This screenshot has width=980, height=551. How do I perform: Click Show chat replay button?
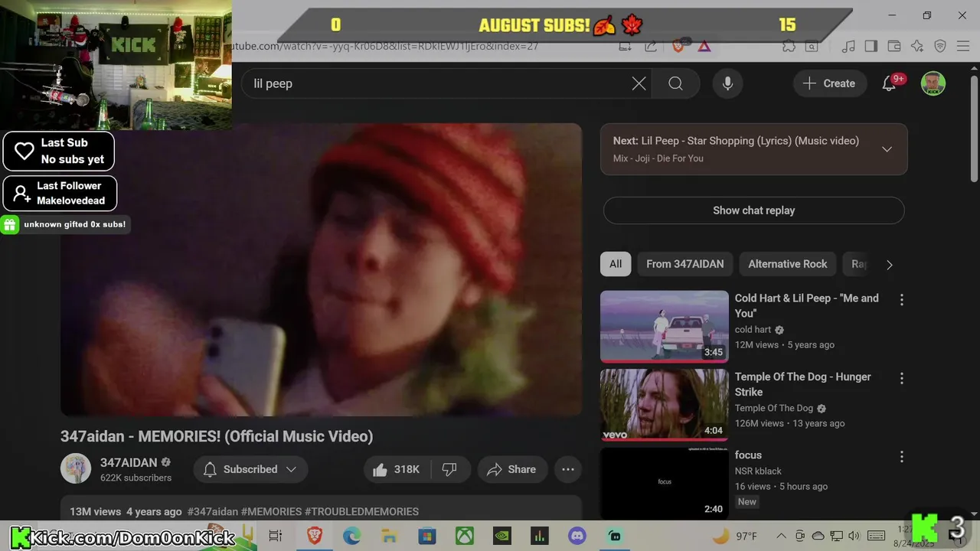[x=753, y=210]
